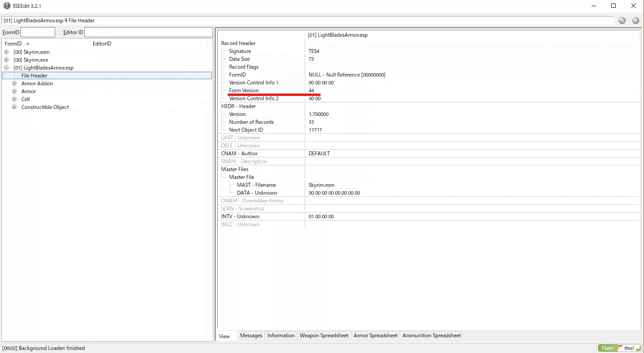Click the navigate forward arrow button

tap(635, 21)
